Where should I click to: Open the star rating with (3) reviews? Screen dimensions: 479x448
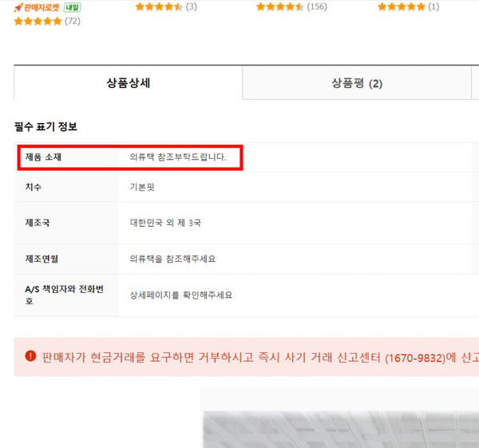click(166, 6)
